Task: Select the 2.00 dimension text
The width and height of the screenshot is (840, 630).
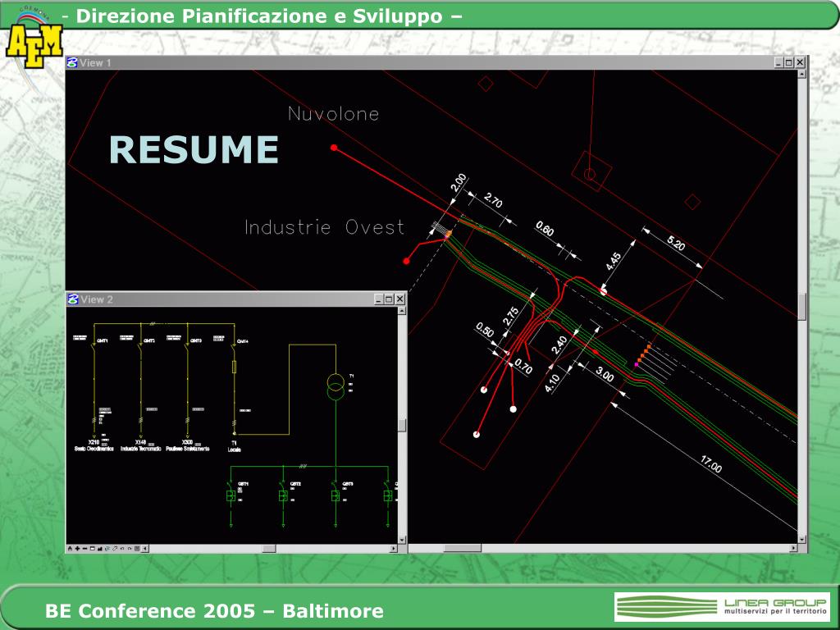Action: point(458,183)
